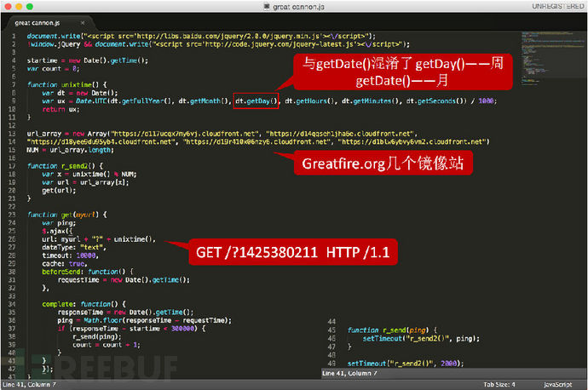Viewport: 588px width, 390px height.
Task: Click 'count' variable on line 5
Action: (x=51, y=69)
